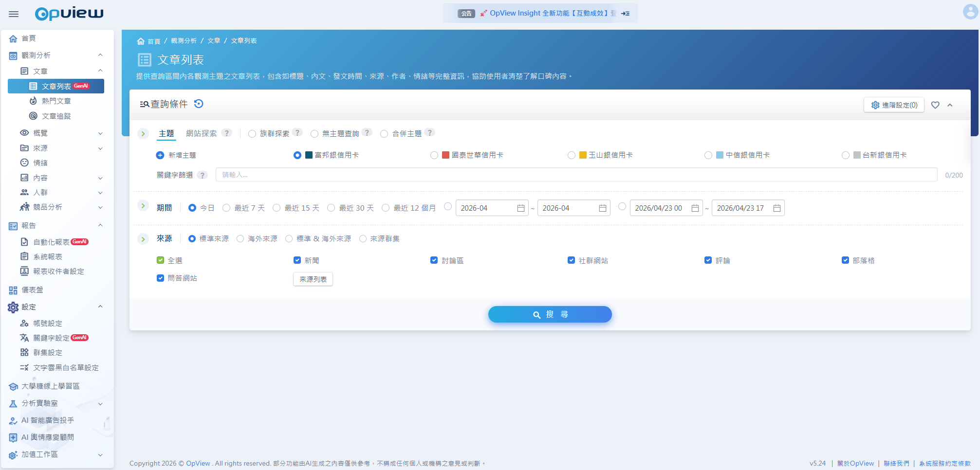The width and height of the screenshot is (980, 470).
Task: Open the hamburger menu icon
Action: 14,14
